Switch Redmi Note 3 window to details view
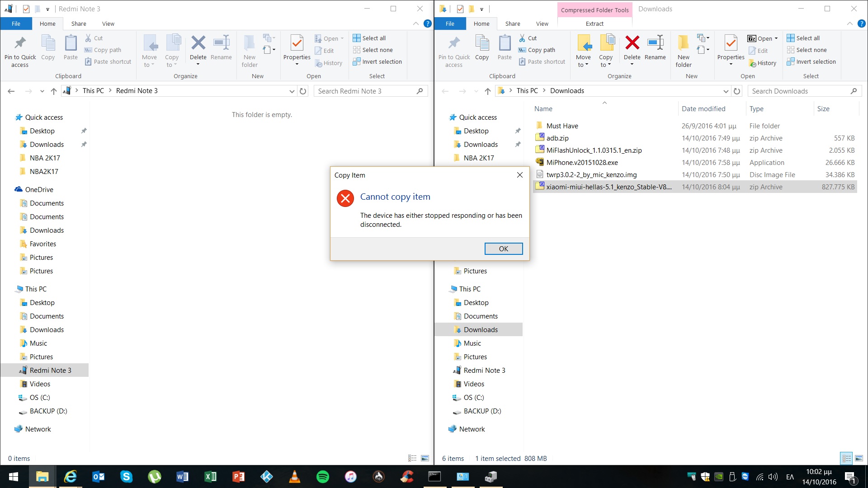The image size is (868, 488). click(412, 458)
